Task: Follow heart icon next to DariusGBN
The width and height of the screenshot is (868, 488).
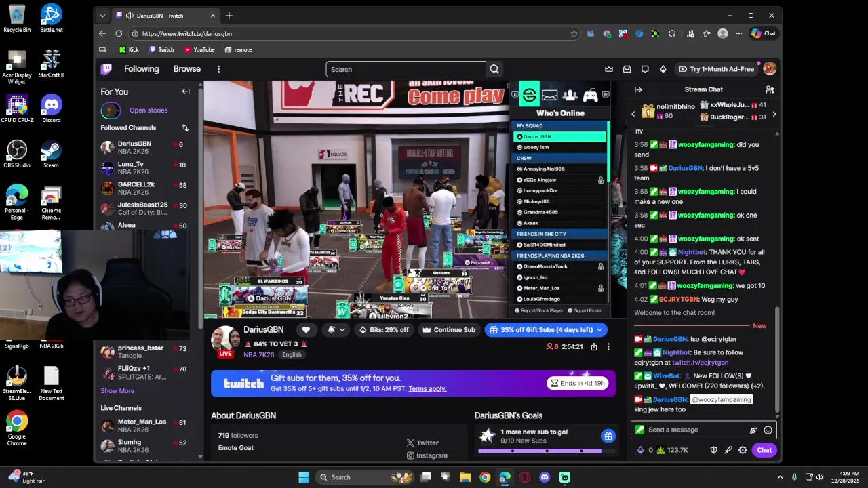Action: (306, 330)
